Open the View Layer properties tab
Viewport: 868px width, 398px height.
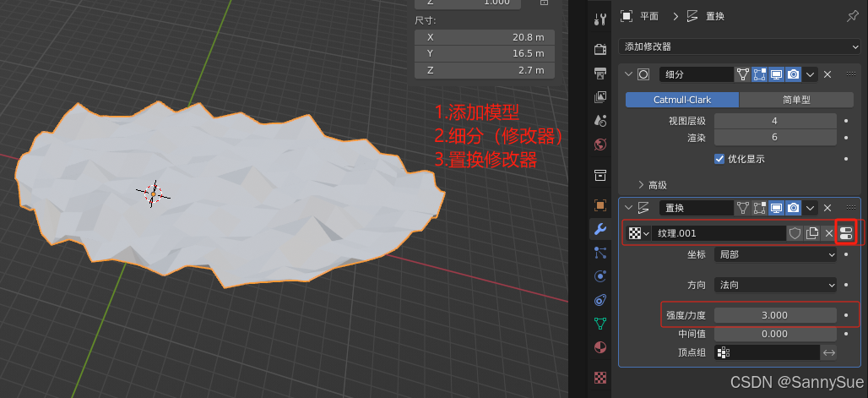pyautogui.click(x=600, y=97)
